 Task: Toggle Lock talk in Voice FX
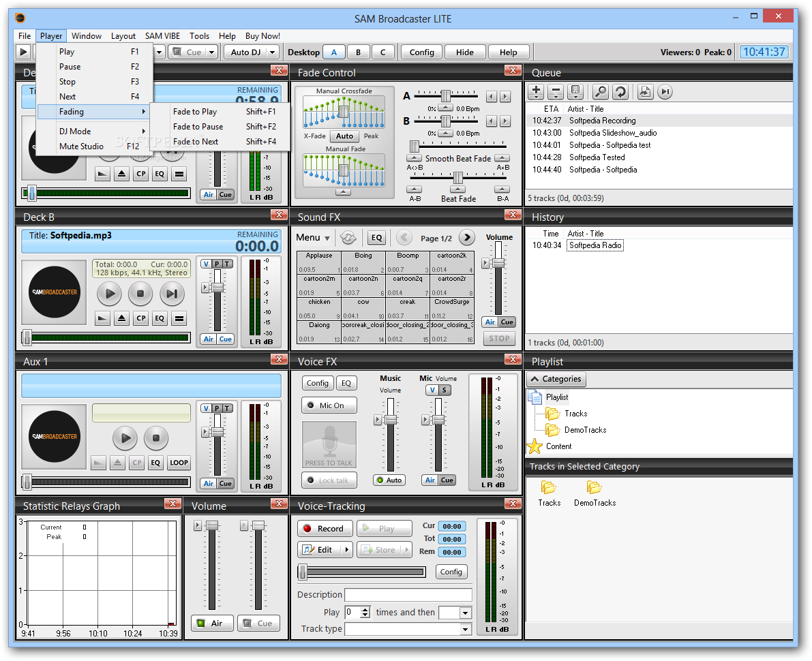329,480
